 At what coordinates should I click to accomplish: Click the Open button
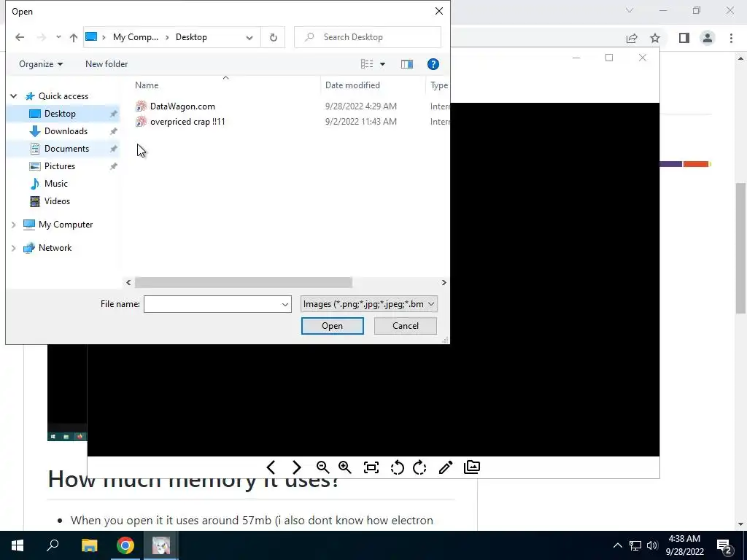332,326
